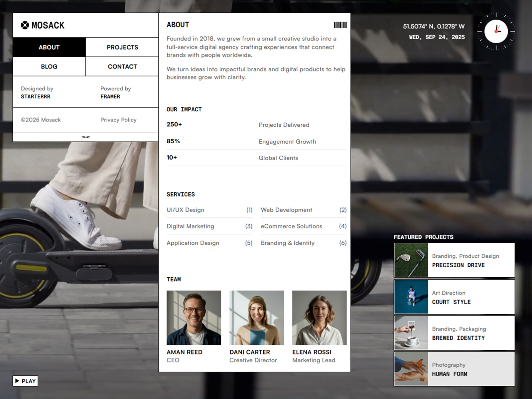Click Dani Carter's portrait
The image size is (532, 399).
(256, 318)
